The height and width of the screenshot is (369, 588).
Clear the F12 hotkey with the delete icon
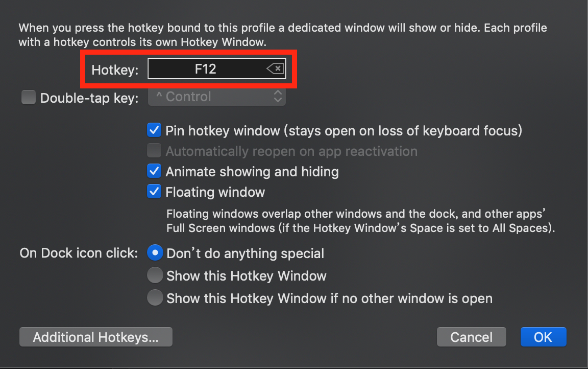275,68
